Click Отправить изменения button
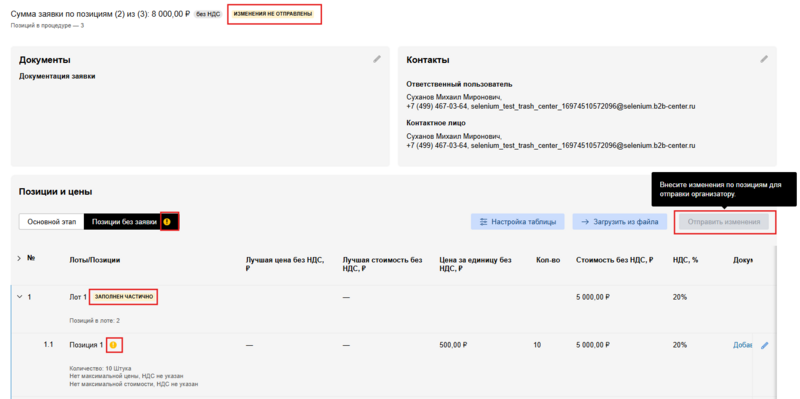 [x=724, y=222]
